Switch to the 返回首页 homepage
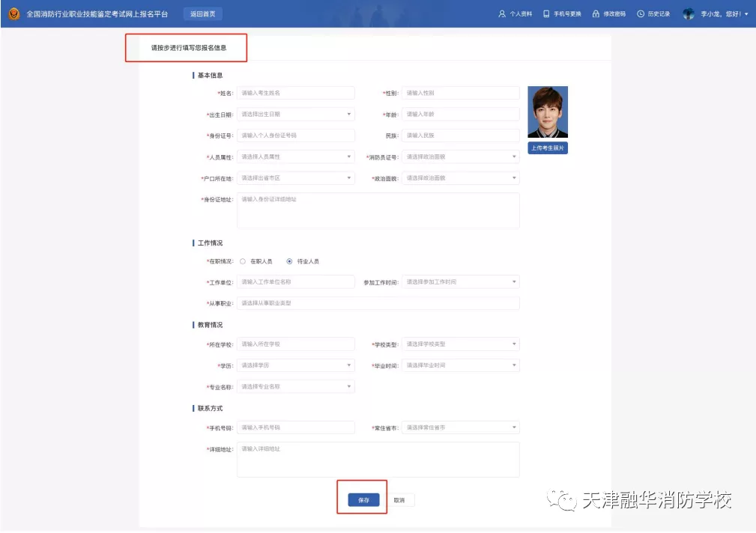Image resolution: width=756 pixels, height=533 pixels. [203, 13]
